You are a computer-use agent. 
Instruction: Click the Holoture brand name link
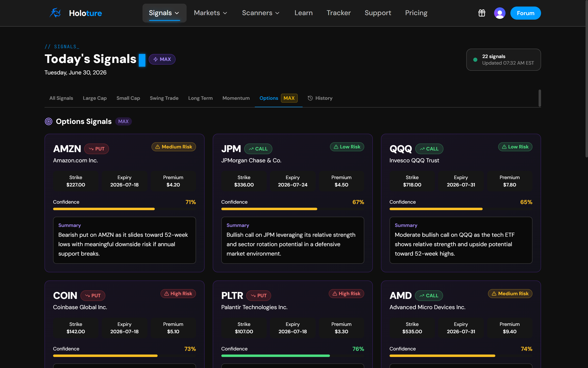86,13
